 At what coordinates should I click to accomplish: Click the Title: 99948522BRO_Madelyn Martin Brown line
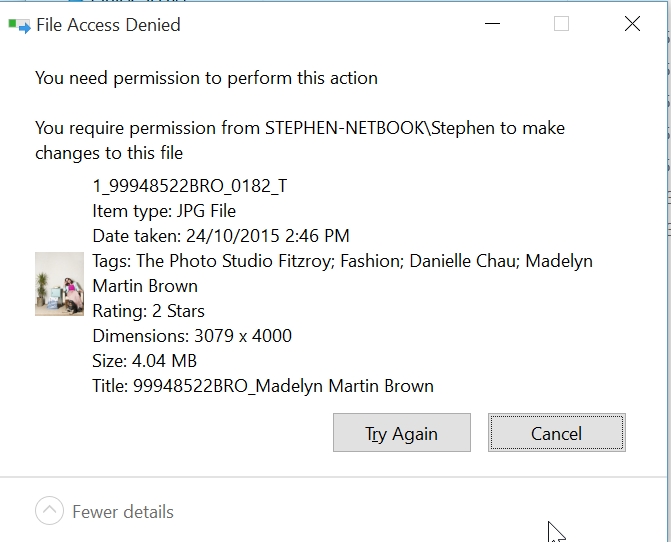[263, 386]
